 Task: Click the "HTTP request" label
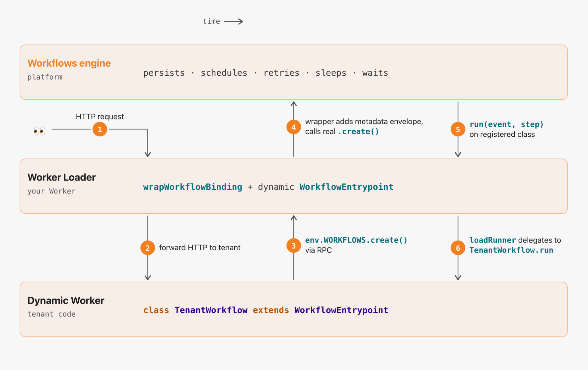coord(100,117)
